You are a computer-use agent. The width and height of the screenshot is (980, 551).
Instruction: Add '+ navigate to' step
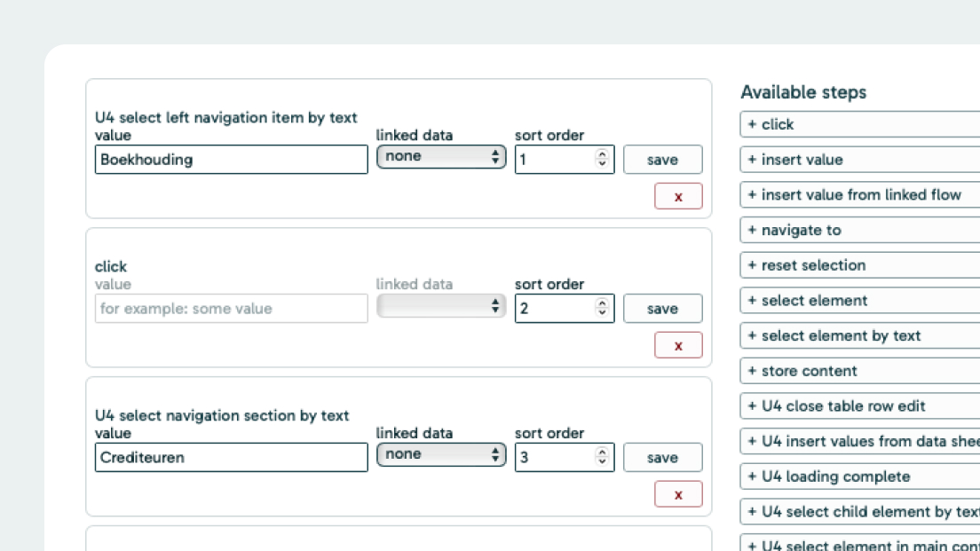point(859,230)
